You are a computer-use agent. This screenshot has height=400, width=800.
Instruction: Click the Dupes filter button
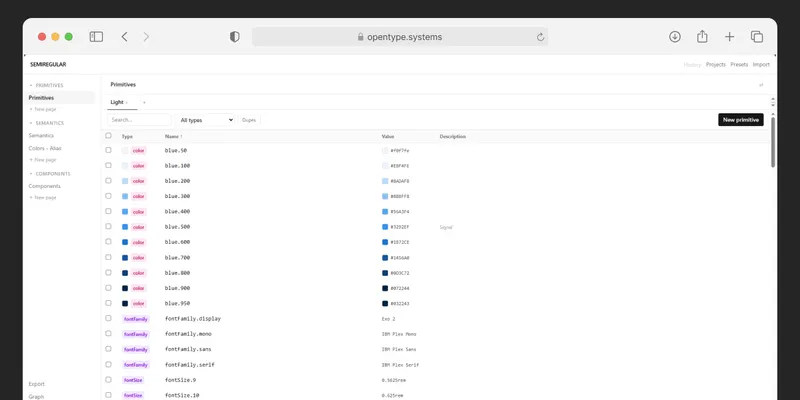click(249, 120)
